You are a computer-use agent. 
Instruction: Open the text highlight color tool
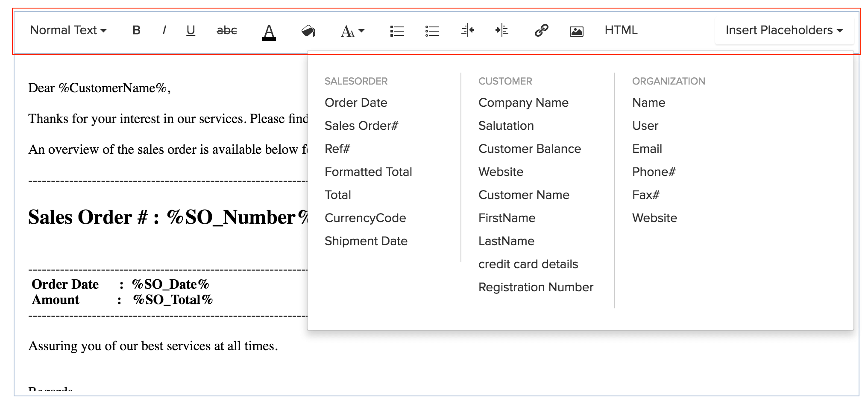308,30
